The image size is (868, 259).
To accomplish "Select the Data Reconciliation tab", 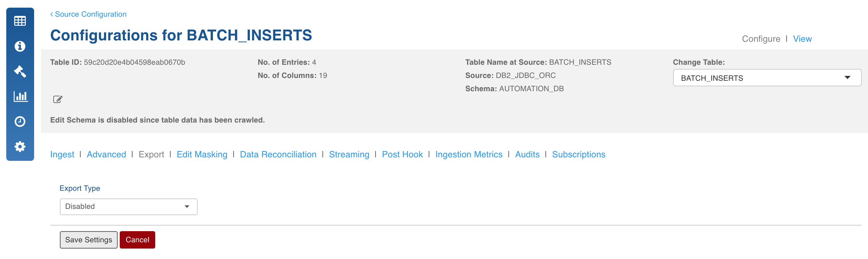I will pos(278,155).
